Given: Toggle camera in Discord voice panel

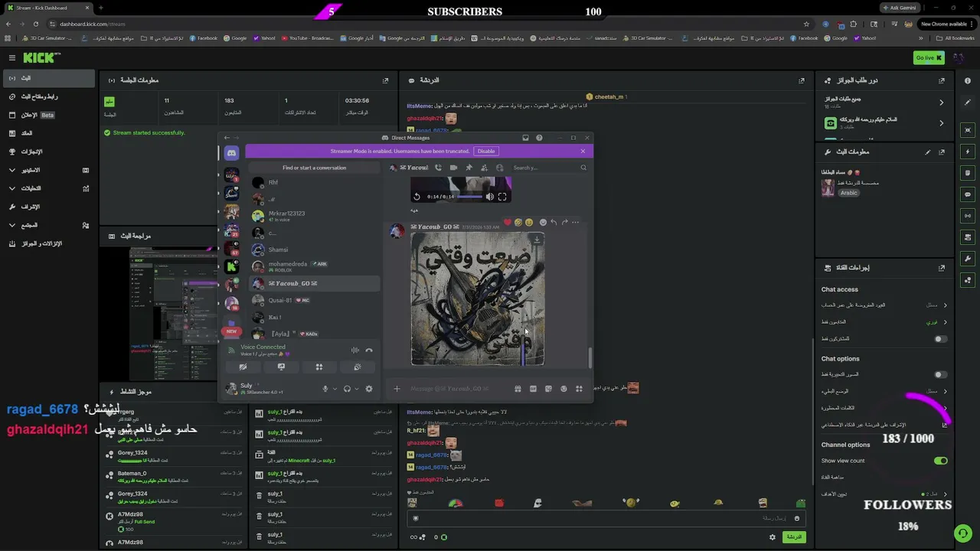Looking at the screenshot, I should [243, 367].
